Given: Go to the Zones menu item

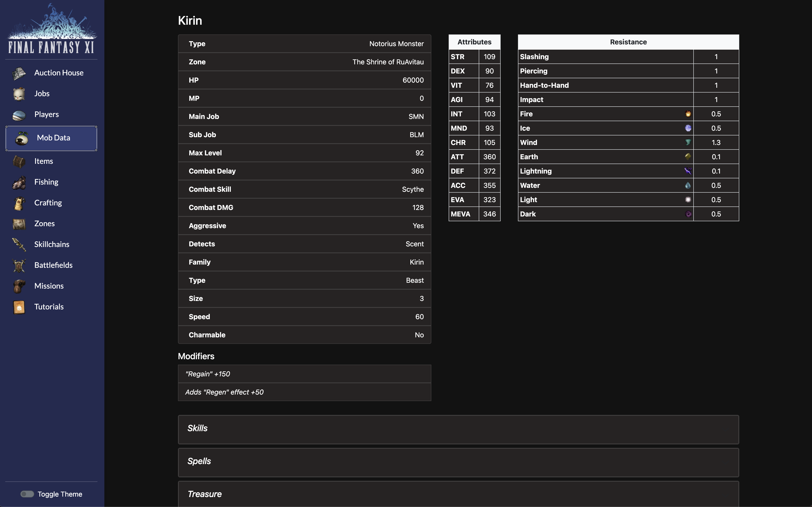Looking at the screenshot, I should pos(44,224).
